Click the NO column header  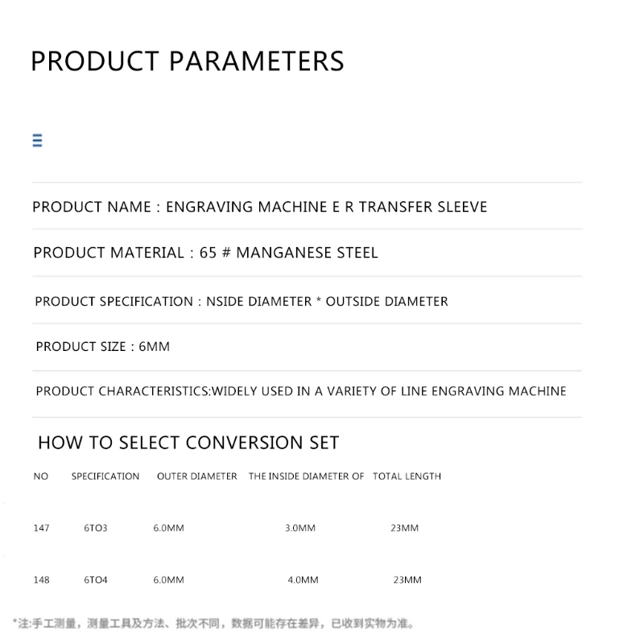pyautogui.click(x=41, y=477)
